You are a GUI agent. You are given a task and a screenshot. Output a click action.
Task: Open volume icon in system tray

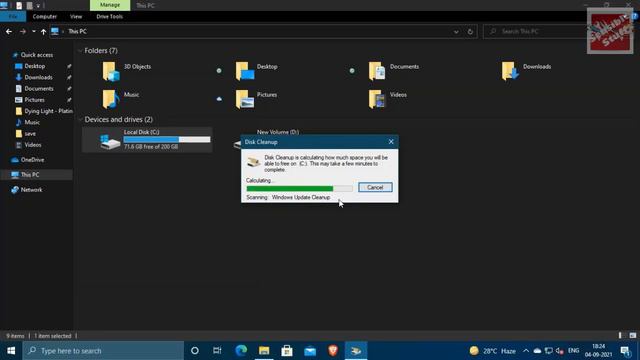(x=560, y=351)
